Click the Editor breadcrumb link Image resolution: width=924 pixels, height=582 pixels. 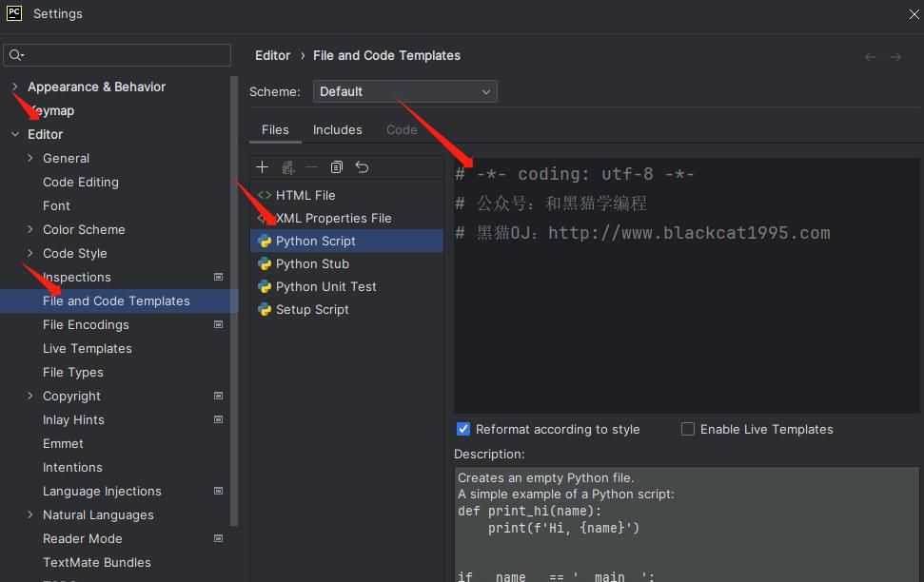point(272,55)
